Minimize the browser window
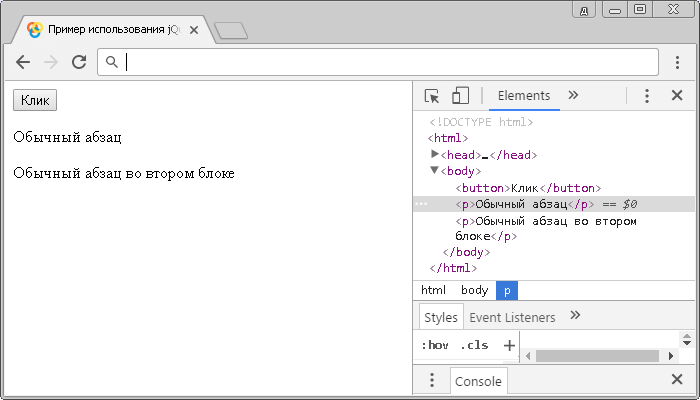Image resolution: width=700 pixels, height=400 pixels. coord(615,10)
